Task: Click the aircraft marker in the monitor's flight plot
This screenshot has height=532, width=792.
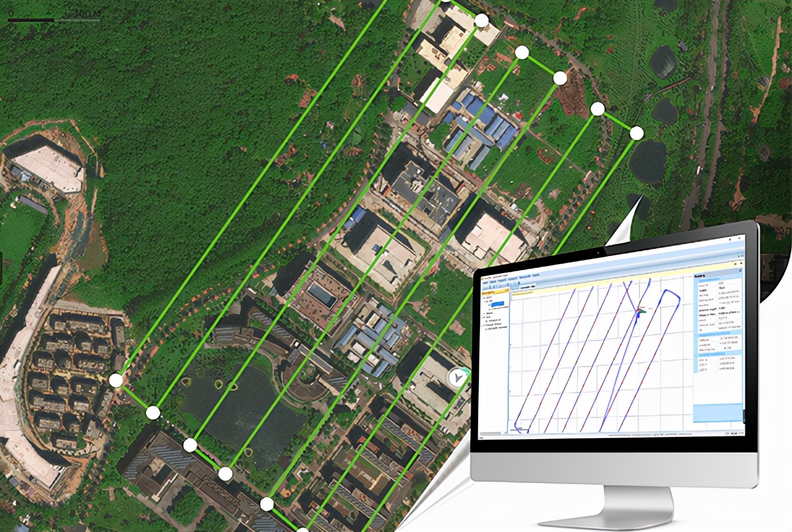Action: (x=640, y=310)
